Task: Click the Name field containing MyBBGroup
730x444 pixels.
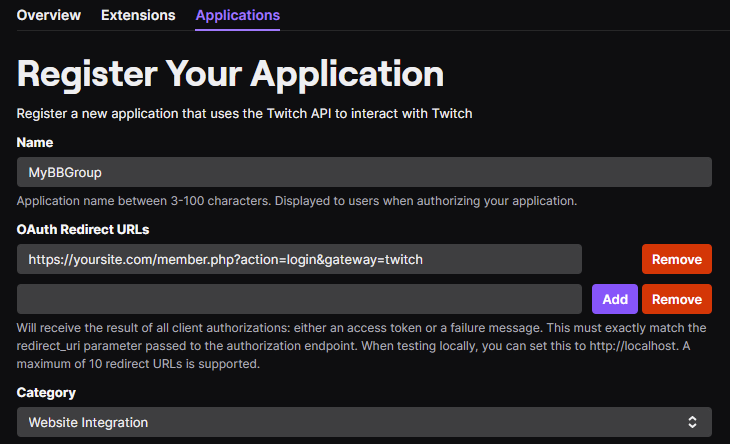Action: [364, 172]
